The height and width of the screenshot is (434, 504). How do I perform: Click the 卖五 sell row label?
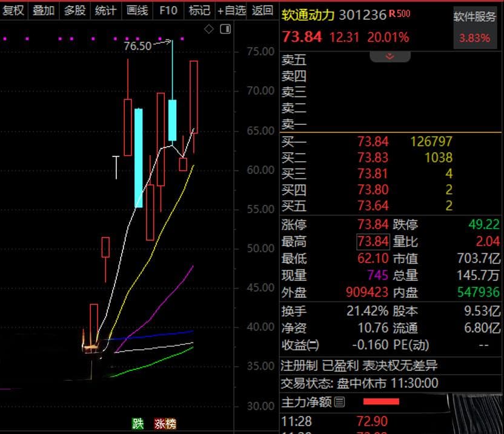tap(294, 60)
